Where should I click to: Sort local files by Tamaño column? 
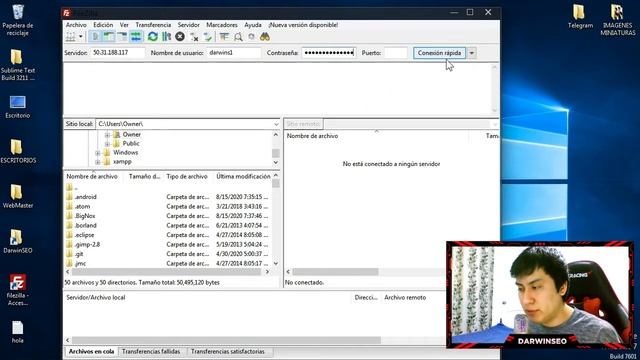coord(144,176)
